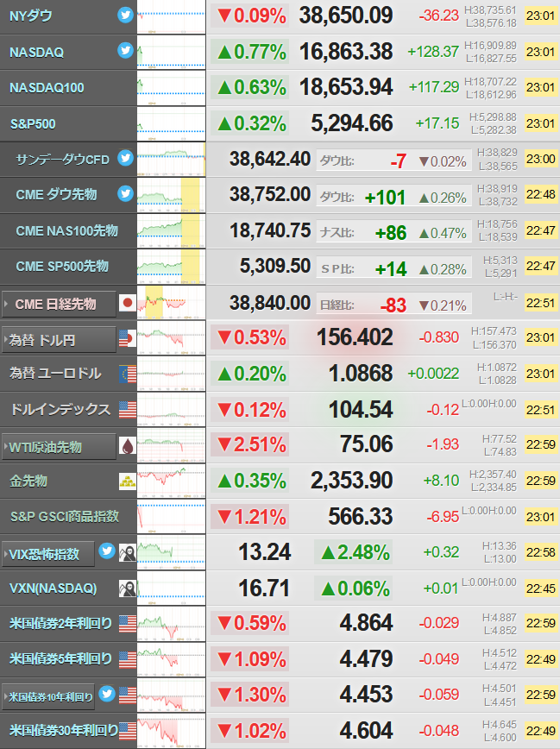Image resolution: width=560 pixels, height=749 pixels.
Task: Expand the 為替 ドル円 button
Action: [59, 340]
